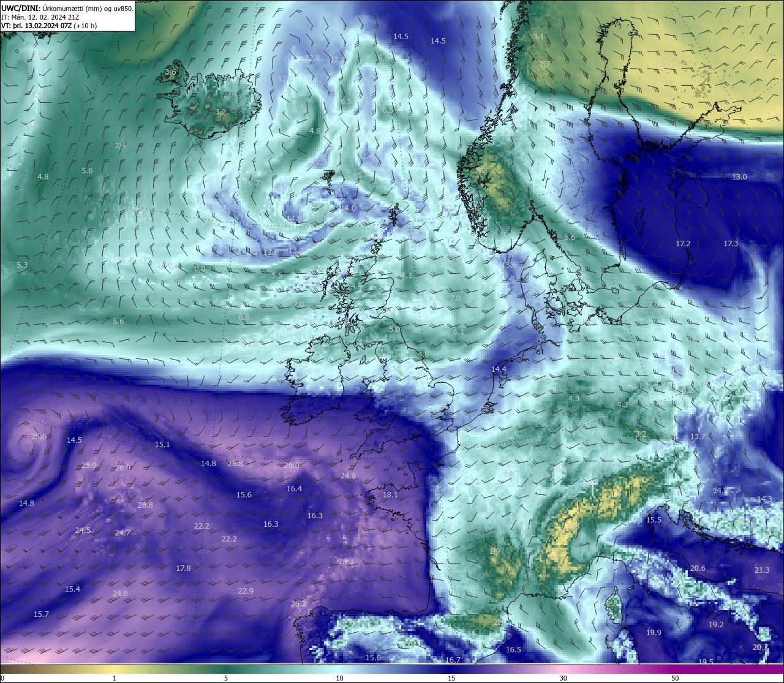Click the 18.1 value over Brittany
The image size is (784, 683).
coord(390,494)
